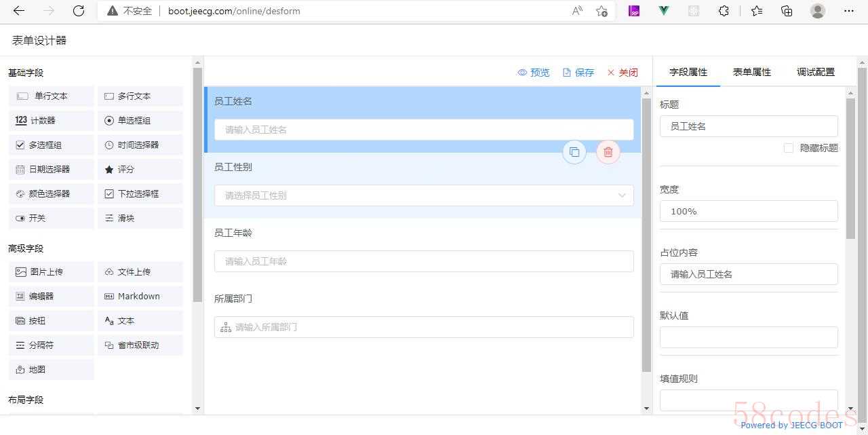This screenshot has width=868, height=435.
Task: Open the favorites list icon
Action: click(757, 11)
